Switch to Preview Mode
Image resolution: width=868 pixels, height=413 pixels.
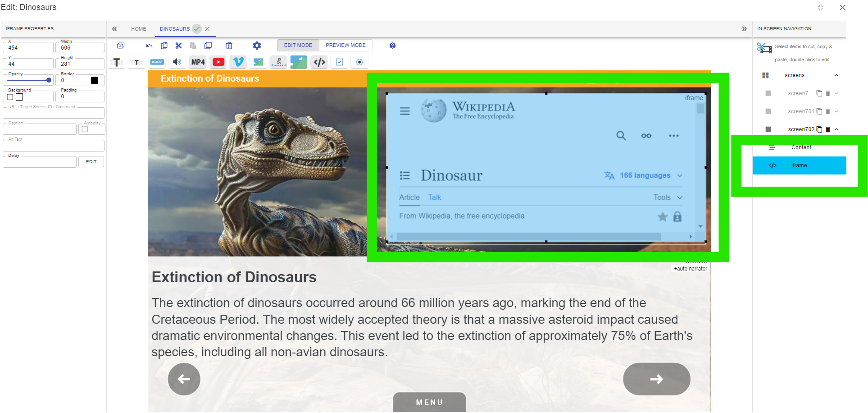click(x=345, y=45)
